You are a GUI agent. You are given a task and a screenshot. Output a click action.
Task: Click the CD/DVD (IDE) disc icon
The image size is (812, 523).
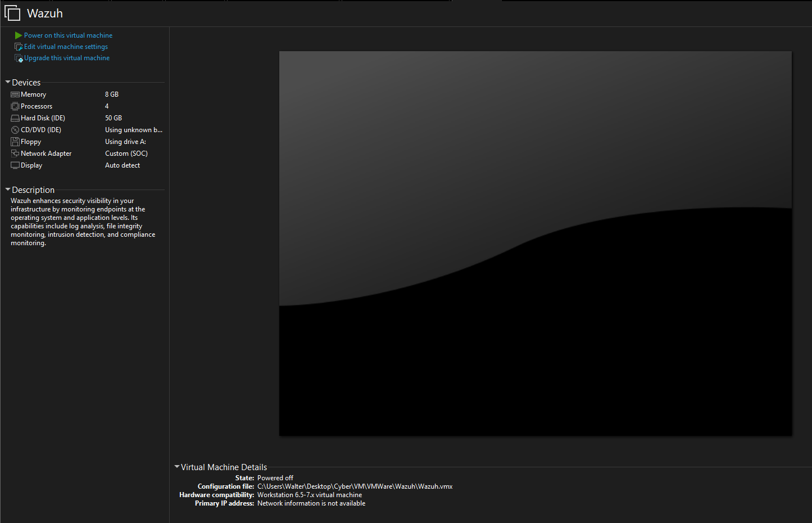15,130
